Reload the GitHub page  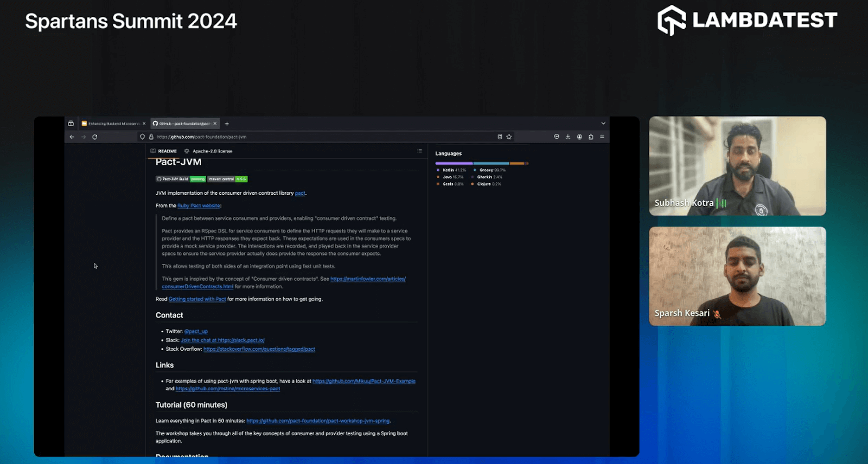(95, 137)
